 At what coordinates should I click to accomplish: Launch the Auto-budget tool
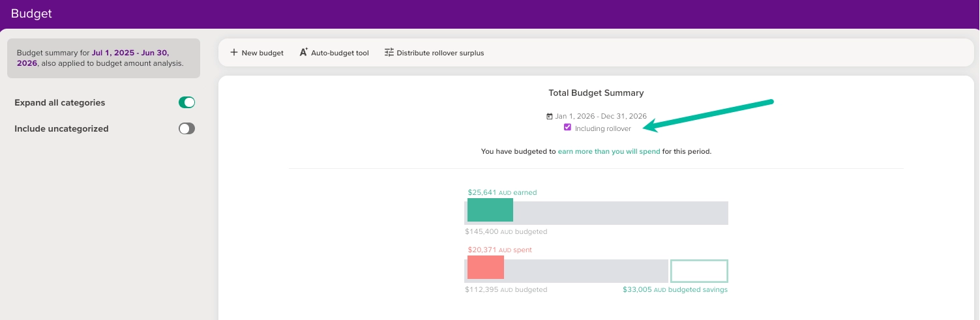click(340, 53)
